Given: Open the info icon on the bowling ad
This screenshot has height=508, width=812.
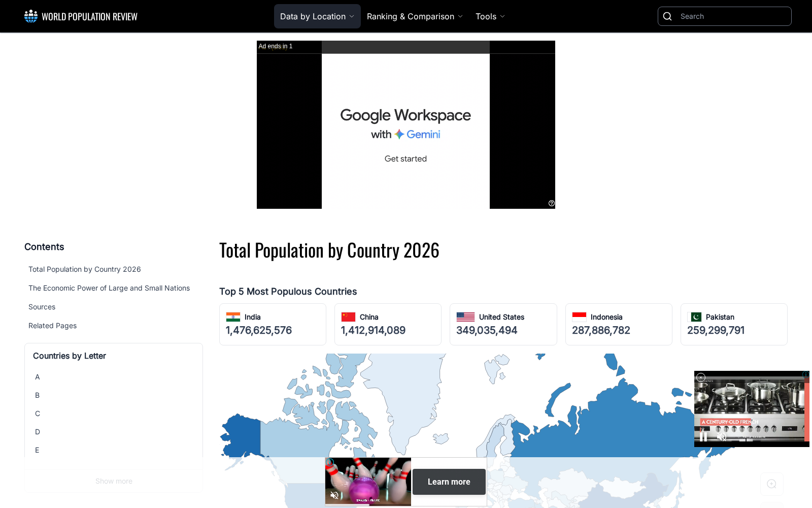Looking at the screenshot, I should click(330, 462).
